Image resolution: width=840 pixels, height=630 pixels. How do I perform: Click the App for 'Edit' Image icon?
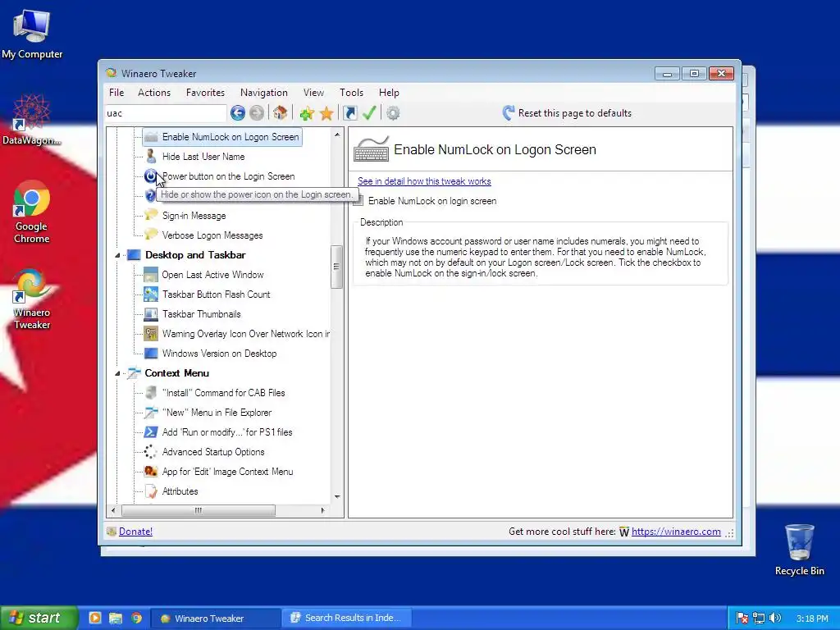tap(151, 472)
